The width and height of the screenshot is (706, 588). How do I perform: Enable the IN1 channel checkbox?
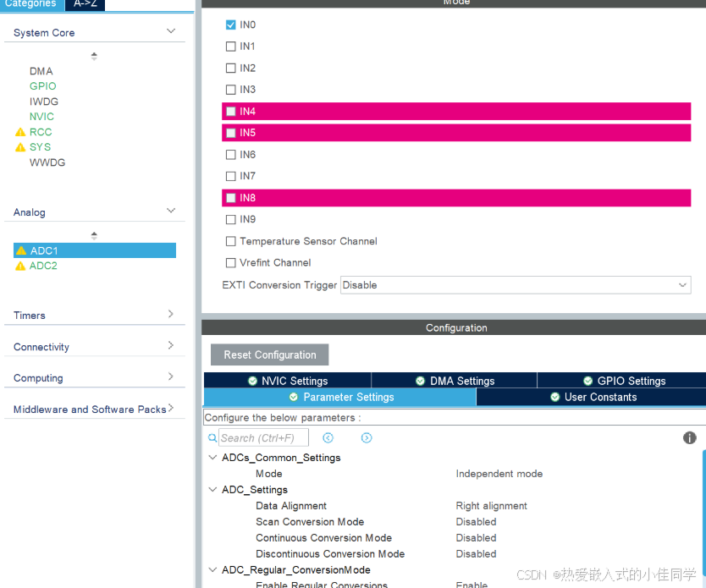coord(230,47)
